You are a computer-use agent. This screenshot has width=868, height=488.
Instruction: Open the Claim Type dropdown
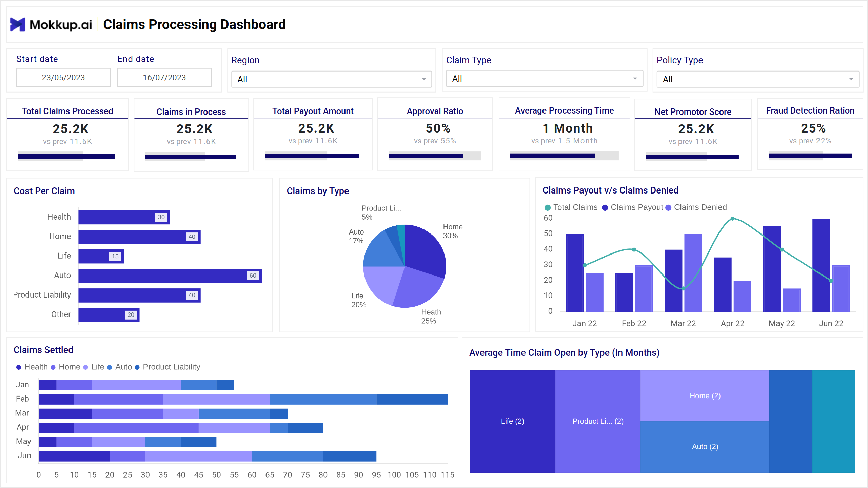544,79
